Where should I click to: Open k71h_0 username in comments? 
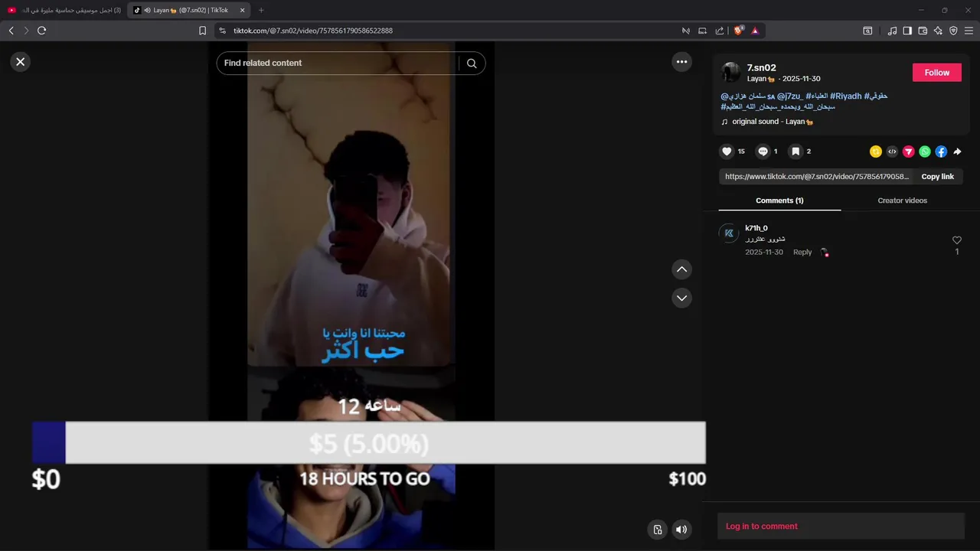click(756, 228)
